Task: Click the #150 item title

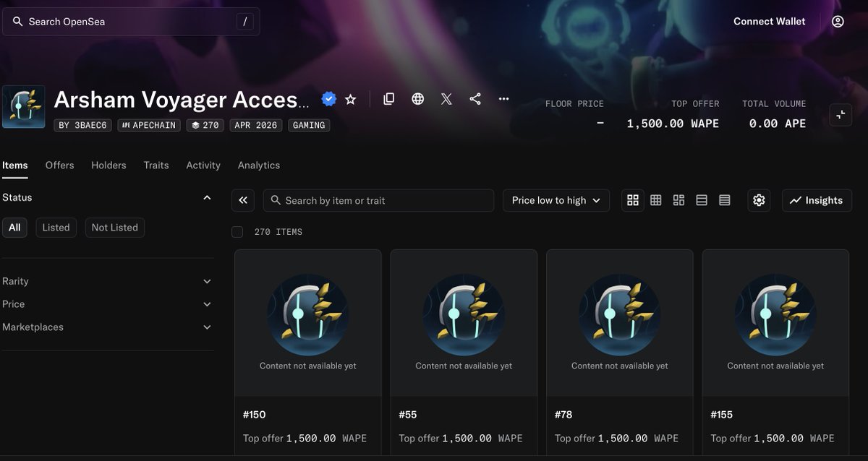Action: [x=255, y=415]
